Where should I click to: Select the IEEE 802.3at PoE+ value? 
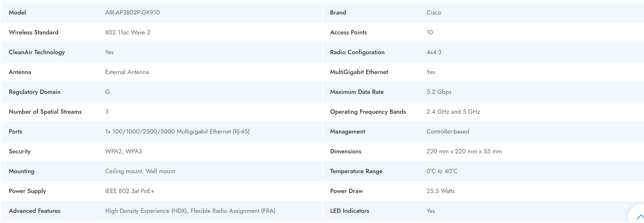129,191
